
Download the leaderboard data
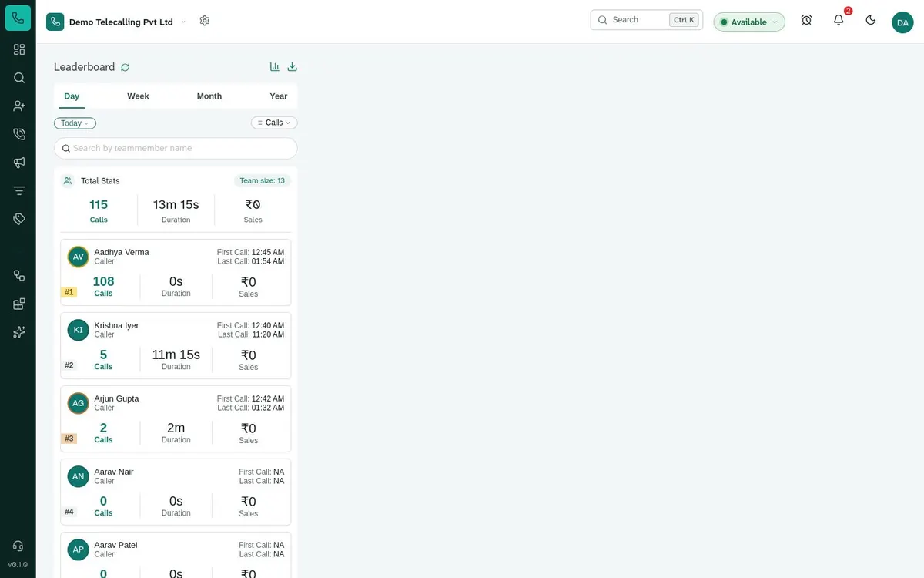292,67
